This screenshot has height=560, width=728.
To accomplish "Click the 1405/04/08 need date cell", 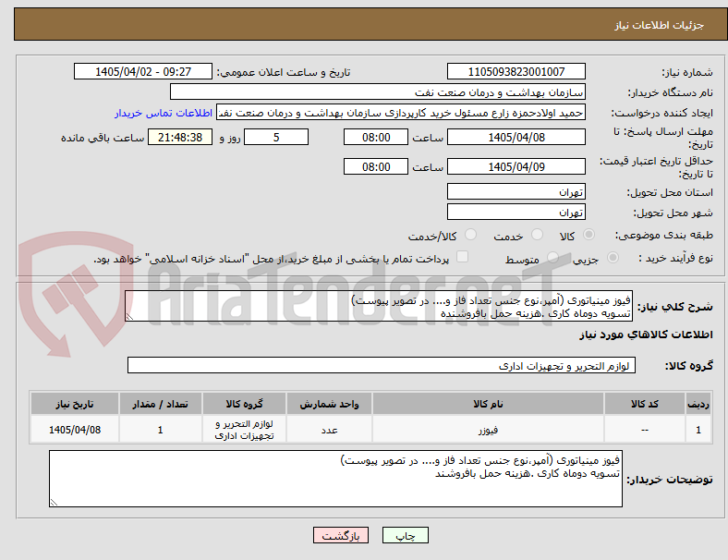I will [x=75, y=430].
